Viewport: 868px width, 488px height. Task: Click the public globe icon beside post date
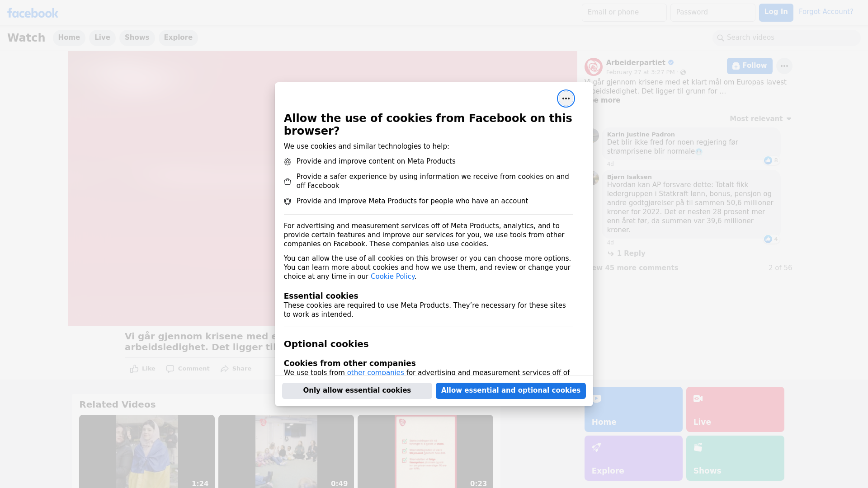pos(683,72)
